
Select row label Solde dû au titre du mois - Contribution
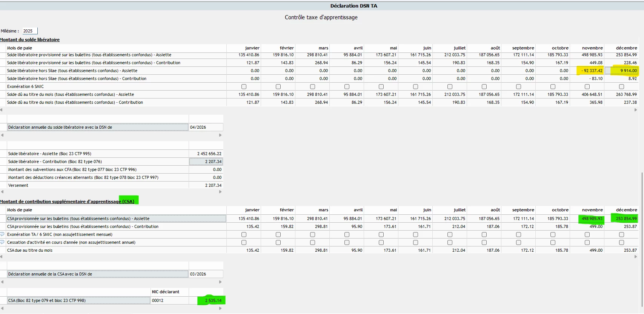point(75,102)
